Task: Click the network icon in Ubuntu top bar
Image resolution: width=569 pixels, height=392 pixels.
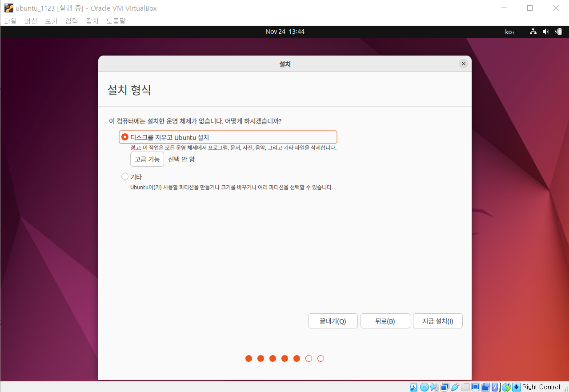Action: click(x=533, y=32)
